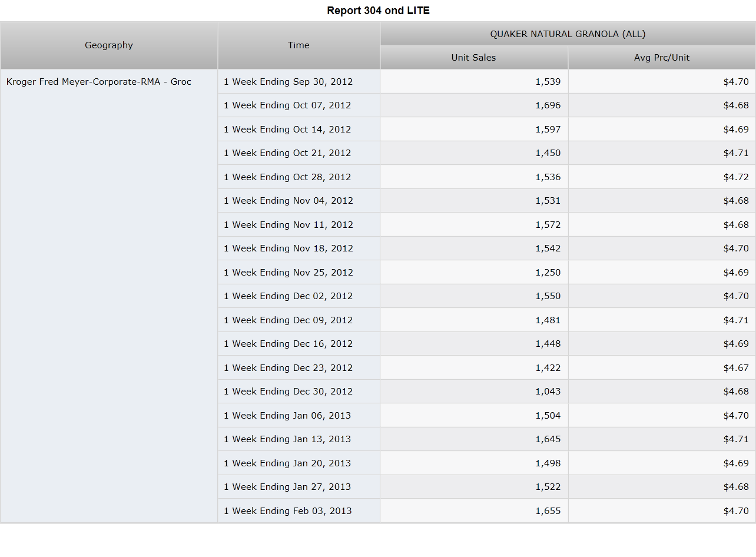Screen dimensions: 756x557
Task: Click the $4.68 price for Dec 30, 2012
Action: click(736, 392)
